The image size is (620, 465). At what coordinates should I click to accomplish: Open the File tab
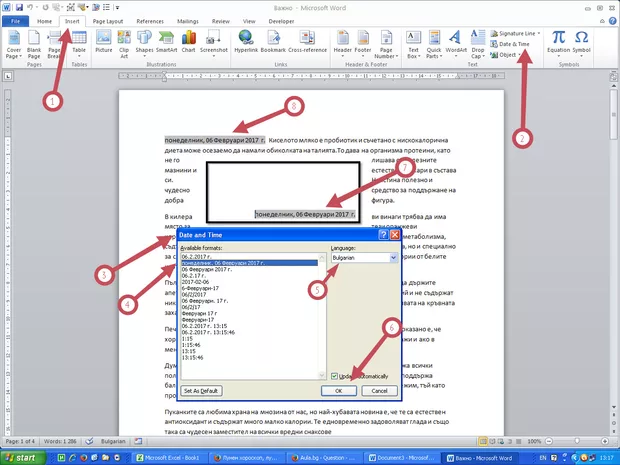click(x=15, y=21)
